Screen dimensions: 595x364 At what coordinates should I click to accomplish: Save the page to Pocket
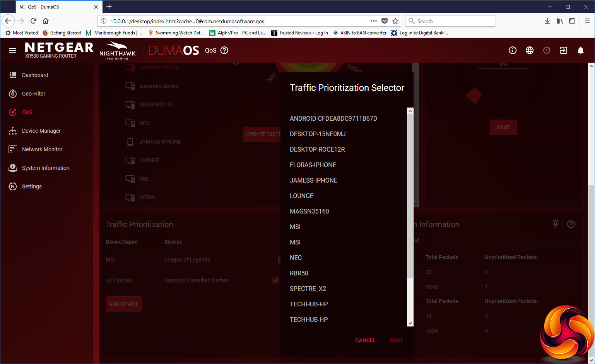tap(385, 21)
